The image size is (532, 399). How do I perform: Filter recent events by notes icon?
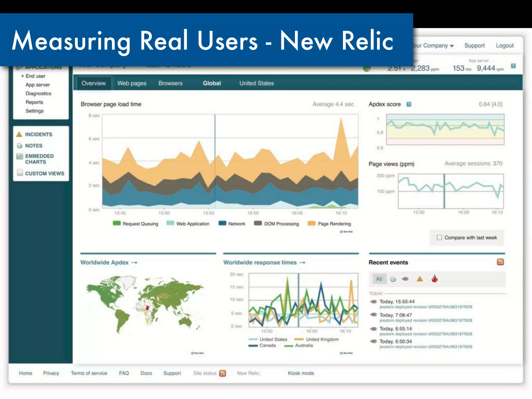coord(393,279)
